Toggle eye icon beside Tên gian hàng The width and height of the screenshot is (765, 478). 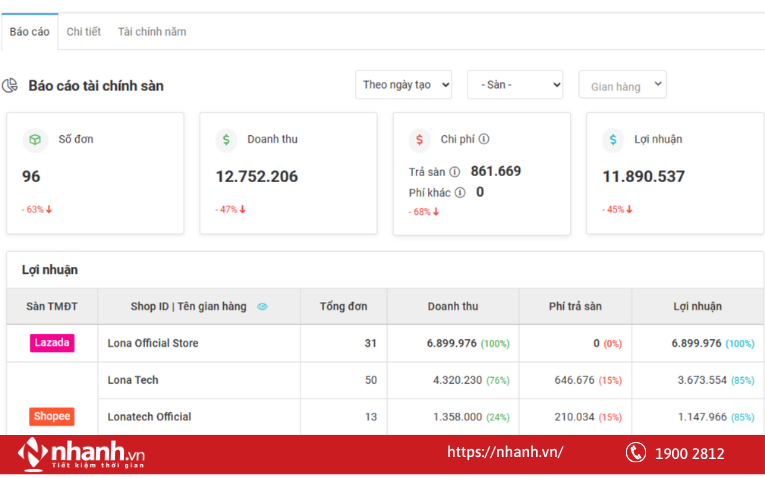[262, 307]
